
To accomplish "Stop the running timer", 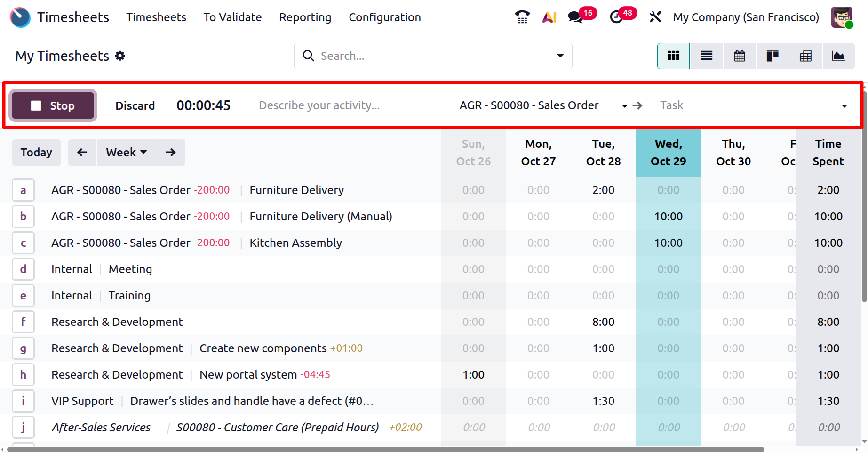I will click(x=53, y=106).
